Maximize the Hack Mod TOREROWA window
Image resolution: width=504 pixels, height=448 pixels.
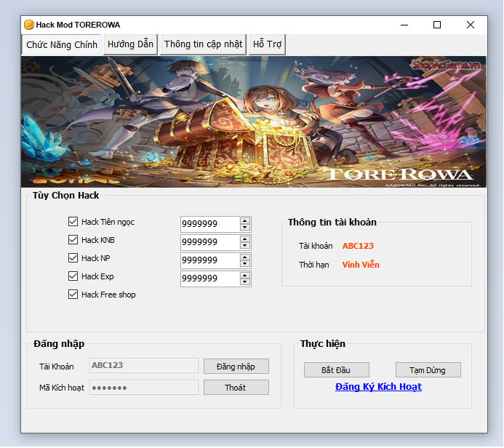tap(437, 25)
